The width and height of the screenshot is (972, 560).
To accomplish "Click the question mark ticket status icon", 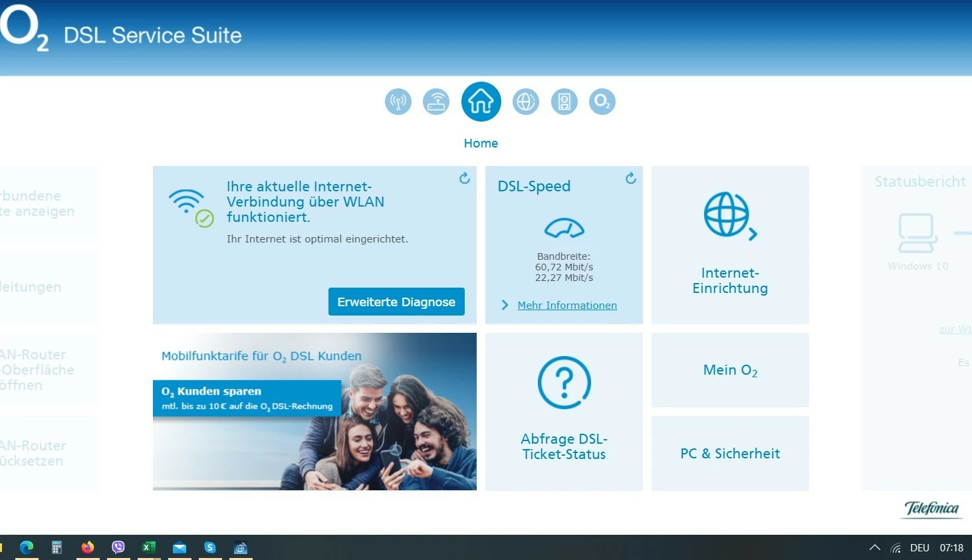I will [x=564, y=383].
